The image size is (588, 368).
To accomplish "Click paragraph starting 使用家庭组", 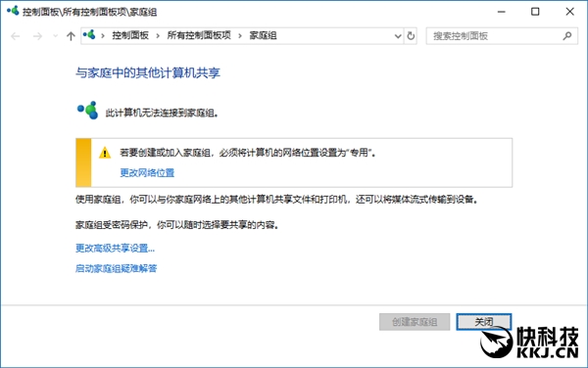I will (277, 199).
